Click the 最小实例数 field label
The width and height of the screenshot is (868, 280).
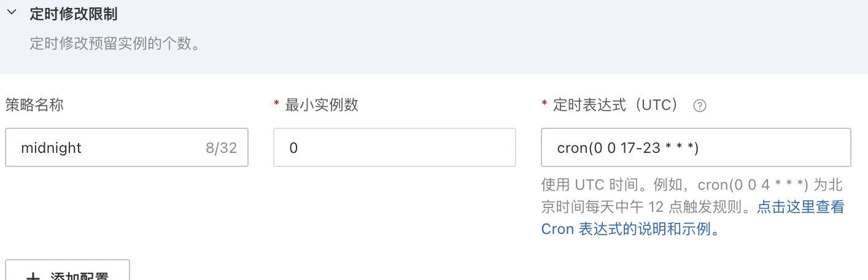322,105
